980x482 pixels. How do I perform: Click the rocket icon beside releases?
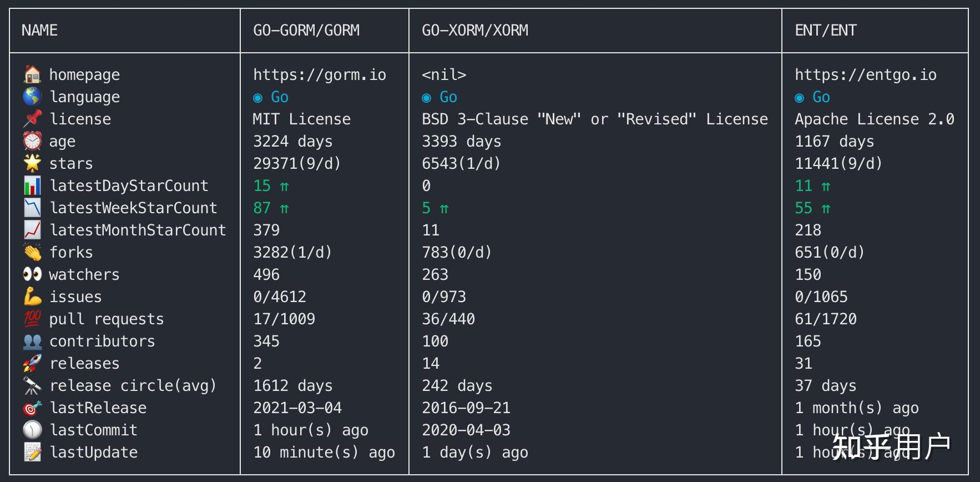click(x=32, y=363)
